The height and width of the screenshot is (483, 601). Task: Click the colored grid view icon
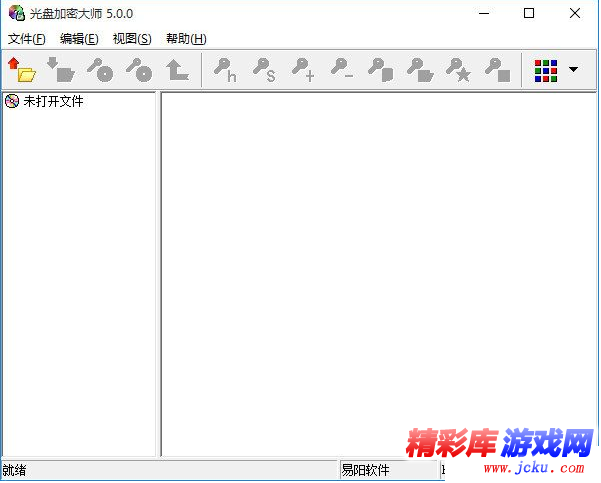[x=545, y=70]
